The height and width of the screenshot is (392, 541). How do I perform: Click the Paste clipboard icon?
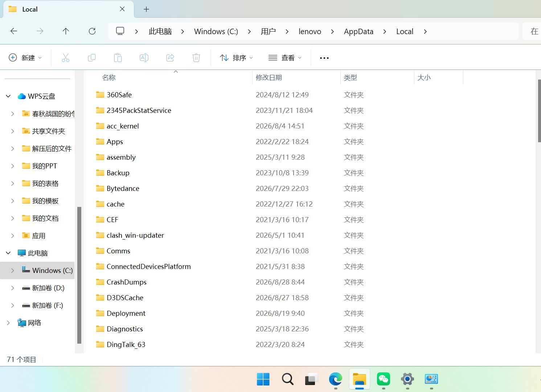(118, 58)
